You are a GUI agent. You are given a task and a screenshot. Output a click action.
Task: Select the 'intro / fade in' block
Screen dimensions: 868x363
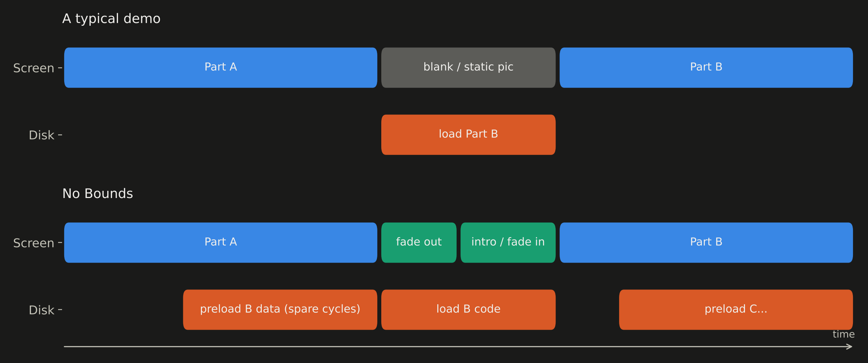pos(508,243)
